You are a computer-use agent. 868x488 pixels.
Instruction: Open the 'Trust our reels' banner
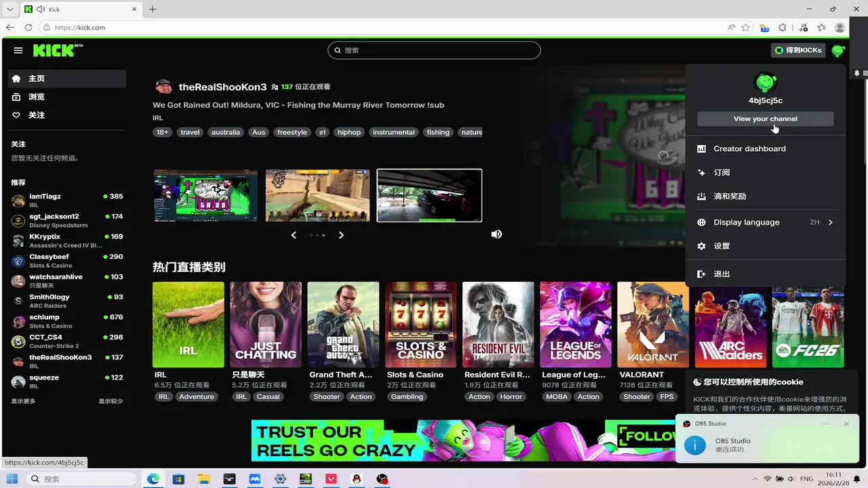tap(462, 441)
